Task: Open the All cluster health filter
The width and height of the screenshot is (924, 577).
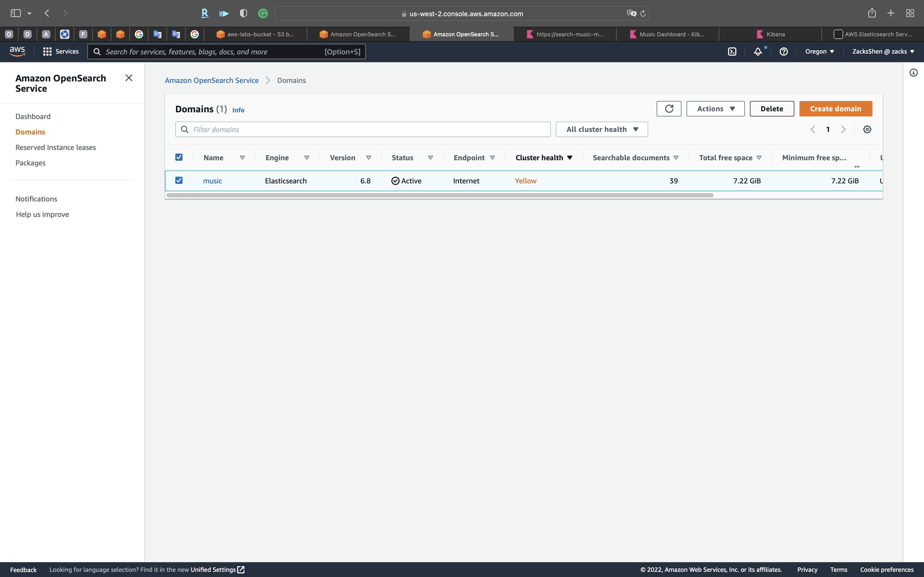Action: (602, 129)
